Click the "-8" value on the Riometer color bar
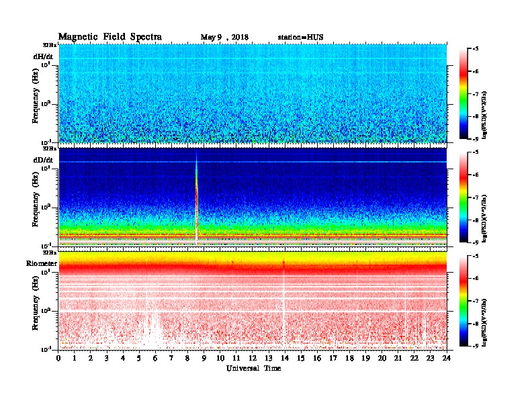 [476, 324]
